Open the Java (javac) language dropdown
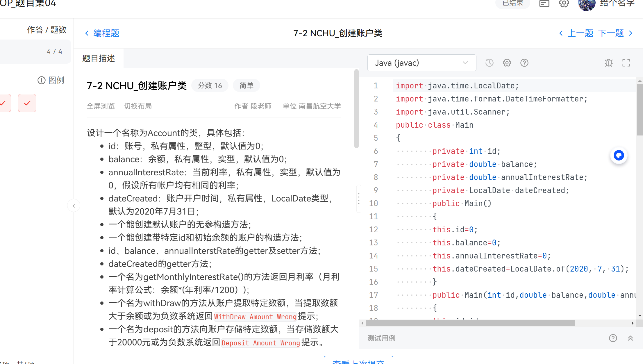This screenshot has width=643, height=364. (421, 63)
